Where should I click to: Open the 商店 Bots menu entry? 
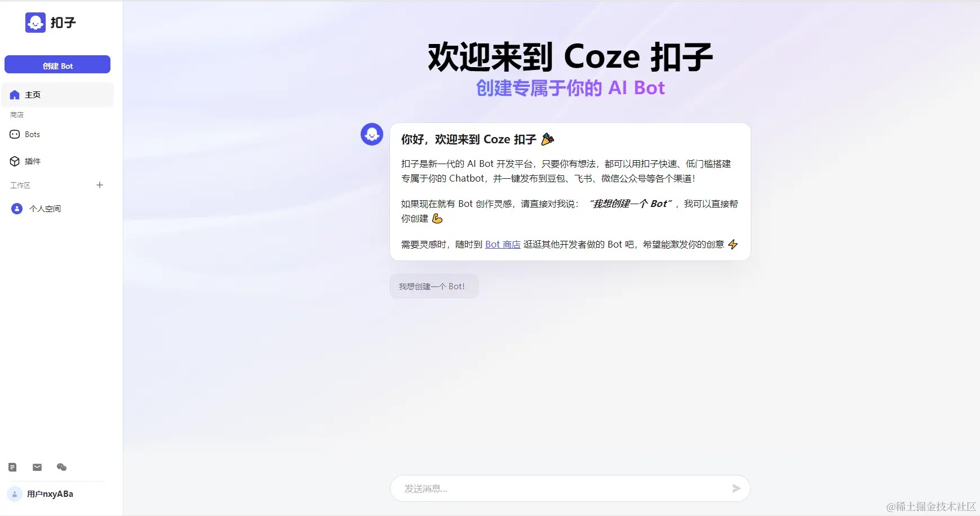click(32, 134)
